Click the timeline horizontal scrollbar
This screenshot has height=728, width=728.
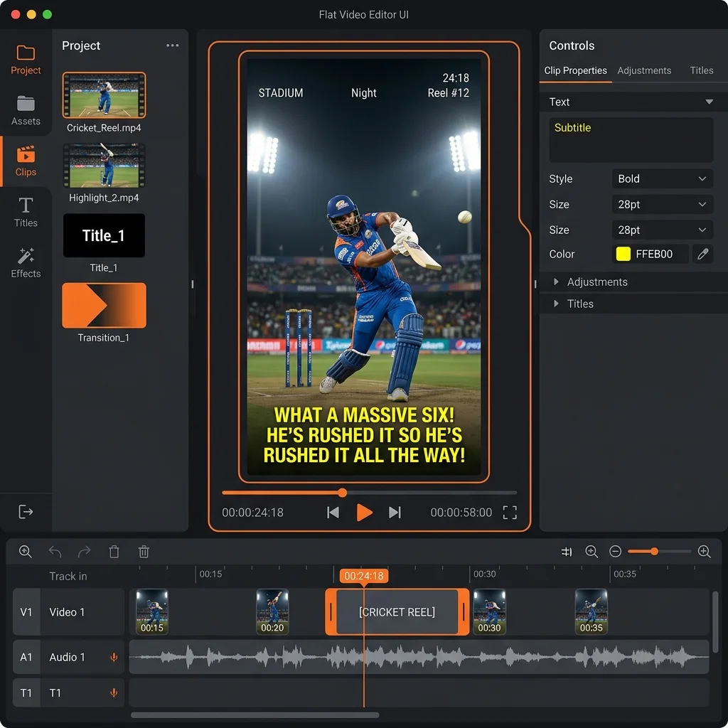click(x=255, y=715)
